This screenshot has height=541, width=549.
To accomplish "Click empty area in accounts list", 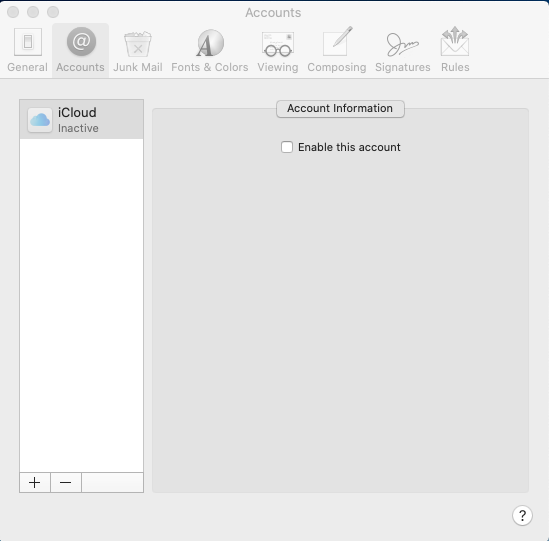I will coord(82,305).
